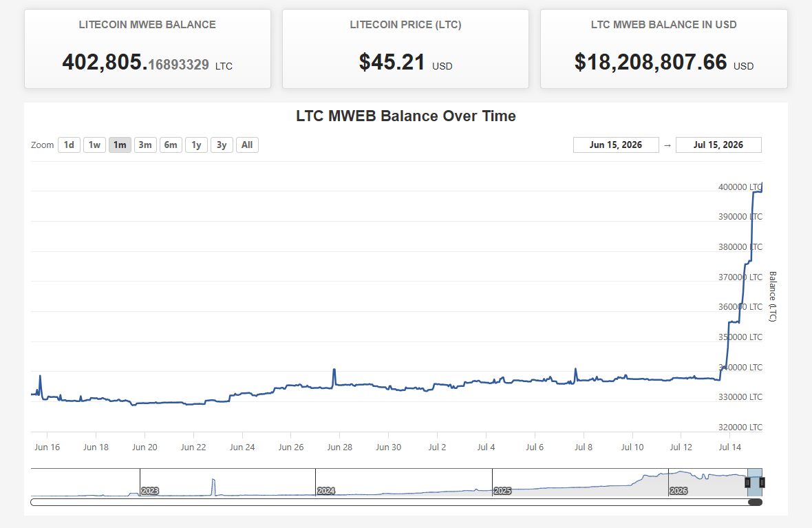This screenshot has width=812, height=528.
Task: Grab the navigator left range handle
Action: coord(747,483)
